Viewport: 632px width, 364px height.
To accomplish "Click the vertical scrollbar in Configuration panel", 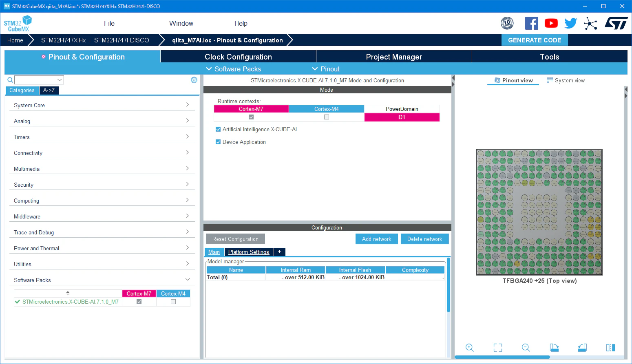I will click(449, 285).
